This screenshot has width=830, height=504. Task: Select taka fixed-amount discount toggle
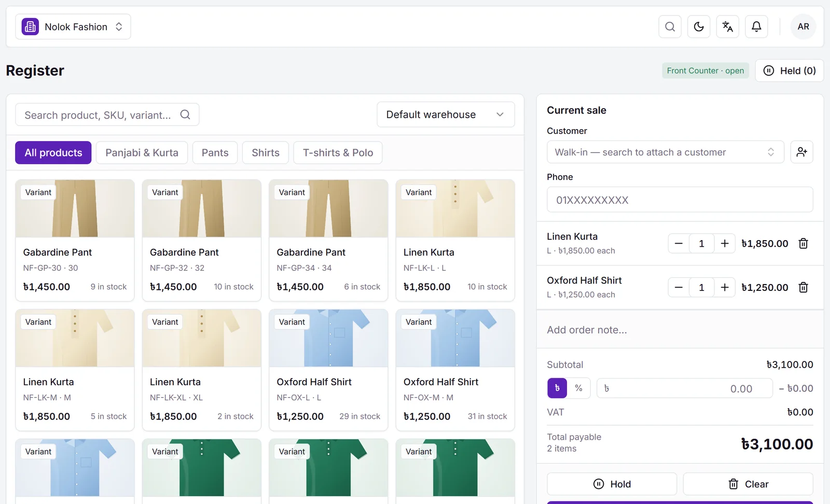tap(557, 388)
